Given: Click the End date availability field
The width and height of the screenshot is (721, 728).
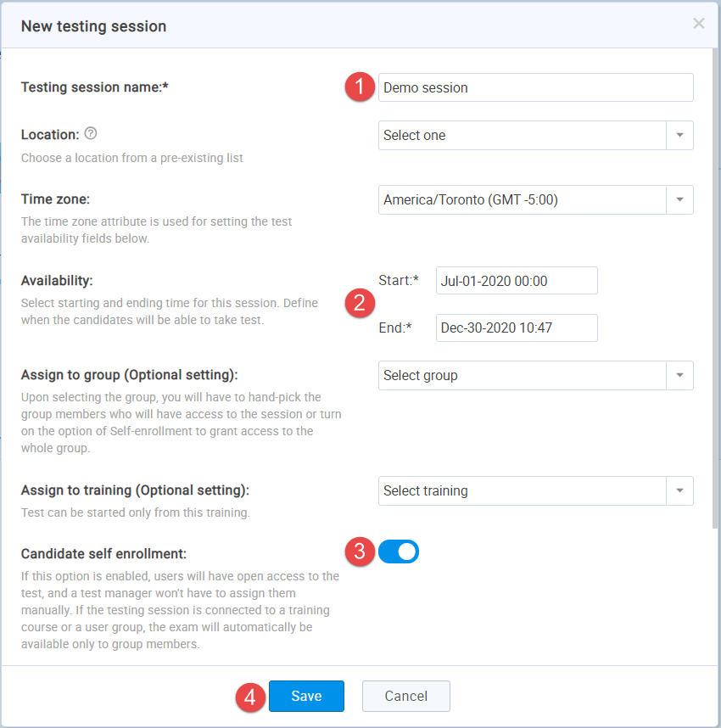Looking at the screenshot, I should (x=517, y=328).
